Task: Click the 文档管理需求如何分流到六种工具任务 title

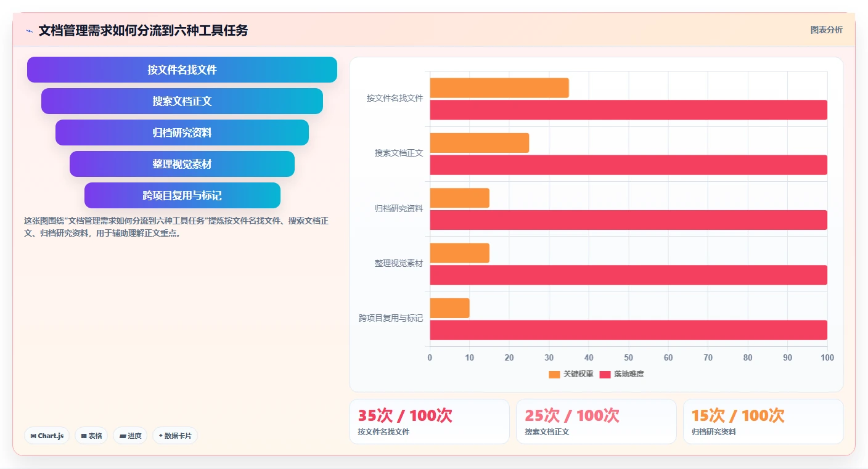Action: 143,30
